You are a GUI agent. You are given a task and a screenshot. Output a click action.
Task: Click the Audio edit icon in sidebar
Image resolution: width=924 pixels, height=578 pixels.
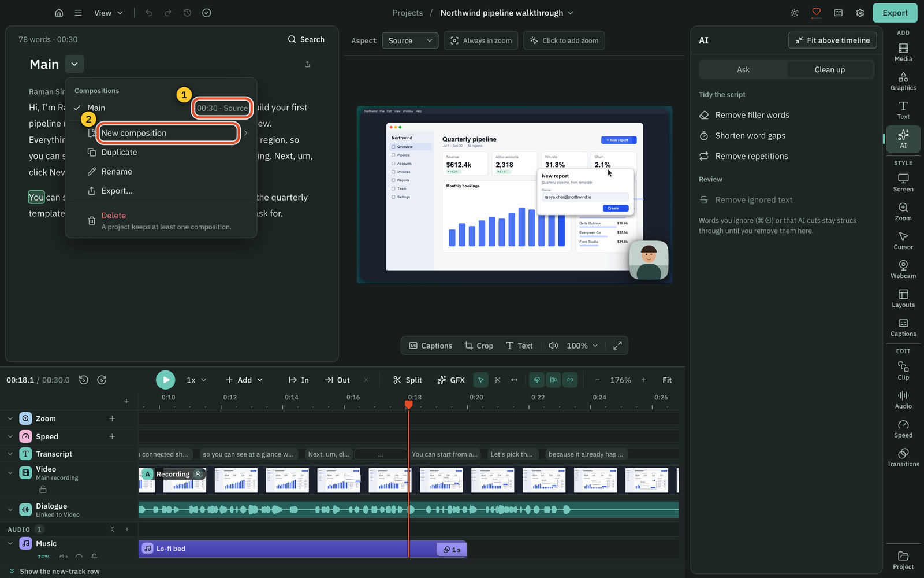[x=903, y=400]
